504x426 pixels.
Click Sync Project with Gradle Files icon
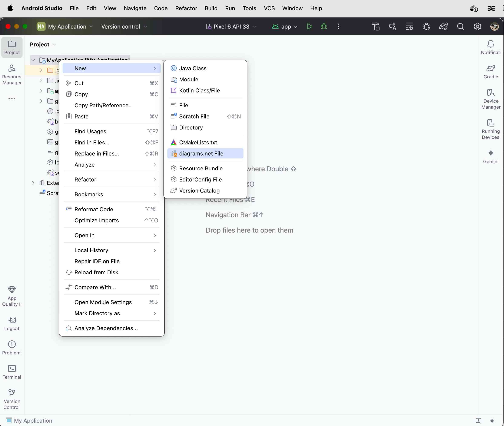tap(443, 27)
